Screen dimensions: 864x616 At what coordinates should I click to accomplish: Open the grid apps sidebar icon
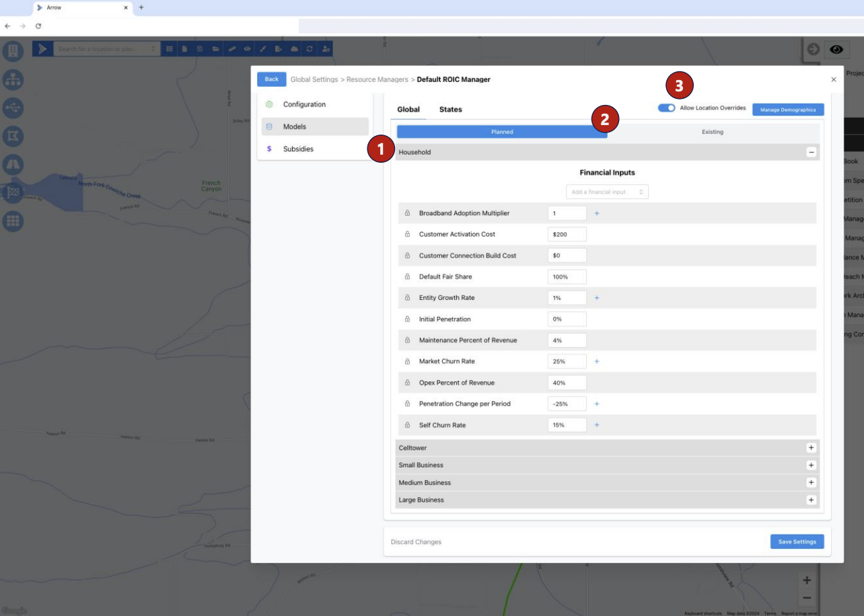point(13,221)
